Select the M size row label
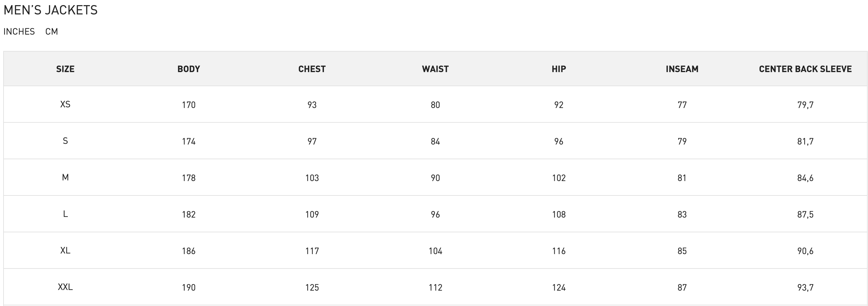This screenshot has width=868, height=306. coord(65,178)
